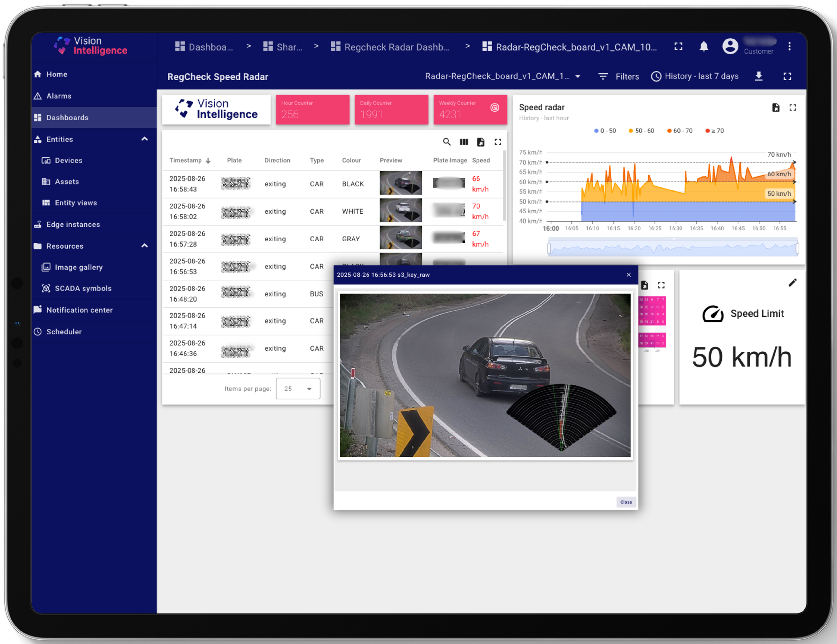Image resolution: width=837 pixels, height=644 pixels.
Task: Open the table column display icon
Action: pyautogui.click(x=464, y=142)
